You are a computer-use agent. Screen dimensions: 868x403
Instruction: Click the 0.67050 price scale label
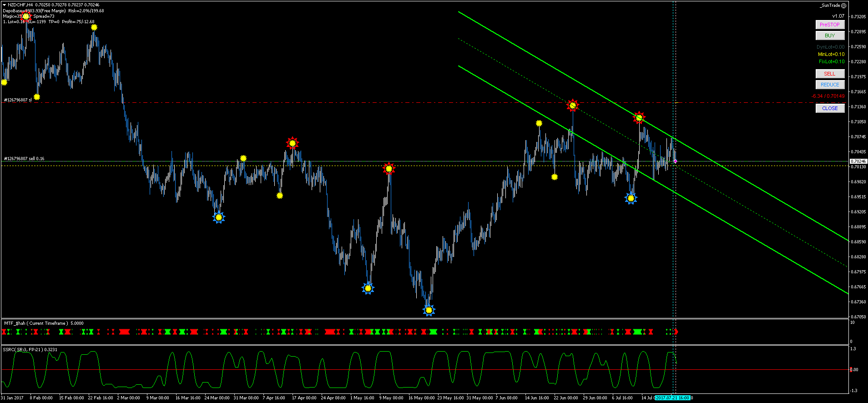pyautogui.click(x=858, y=317)
